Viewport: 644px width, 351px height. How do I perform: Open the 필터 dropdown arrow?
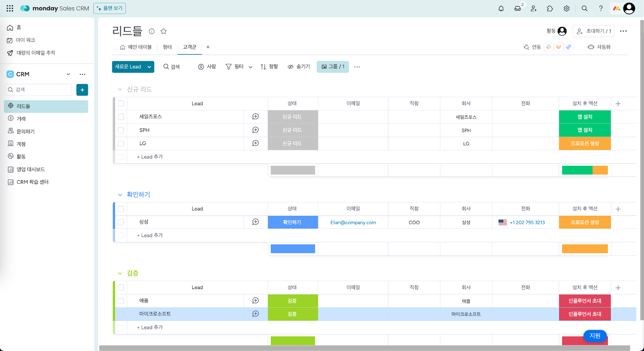pyautogui.click(x=250, y=67)
